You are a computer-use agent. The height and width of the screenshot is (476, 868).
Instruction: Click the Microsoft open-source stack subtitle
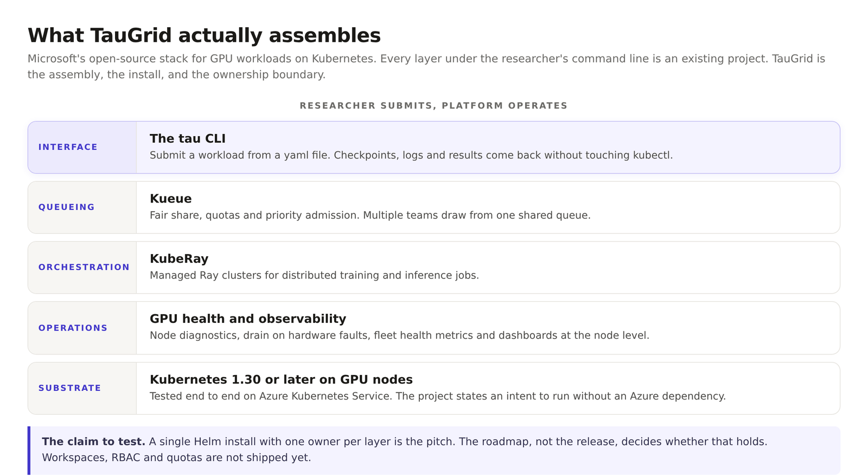[426, 66]
